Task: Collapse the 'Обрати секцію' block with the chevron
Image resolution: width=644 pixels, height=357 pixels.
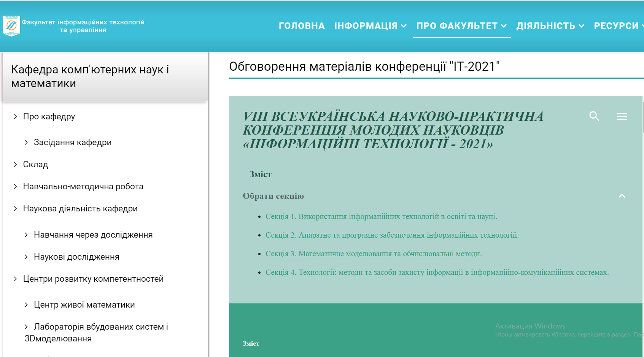Action: point(622,196)
